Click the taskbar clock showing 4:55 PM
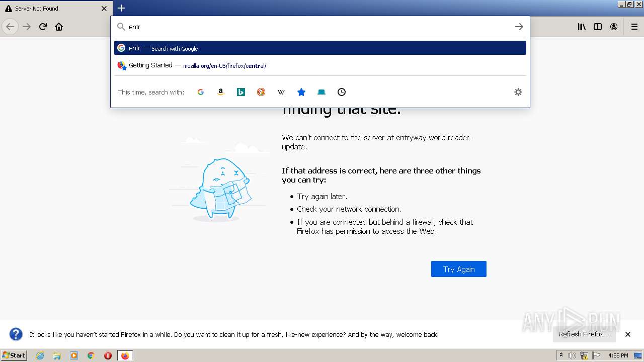The width and height of the screenshot is (644, 362). pos(618,355)
